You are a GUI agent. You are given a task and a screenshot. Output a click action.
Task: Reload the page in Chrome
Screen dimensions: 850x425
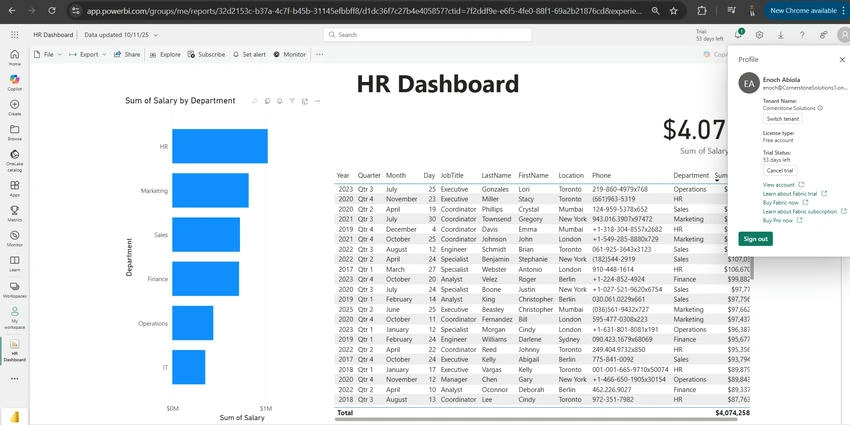tap(51, 10)
